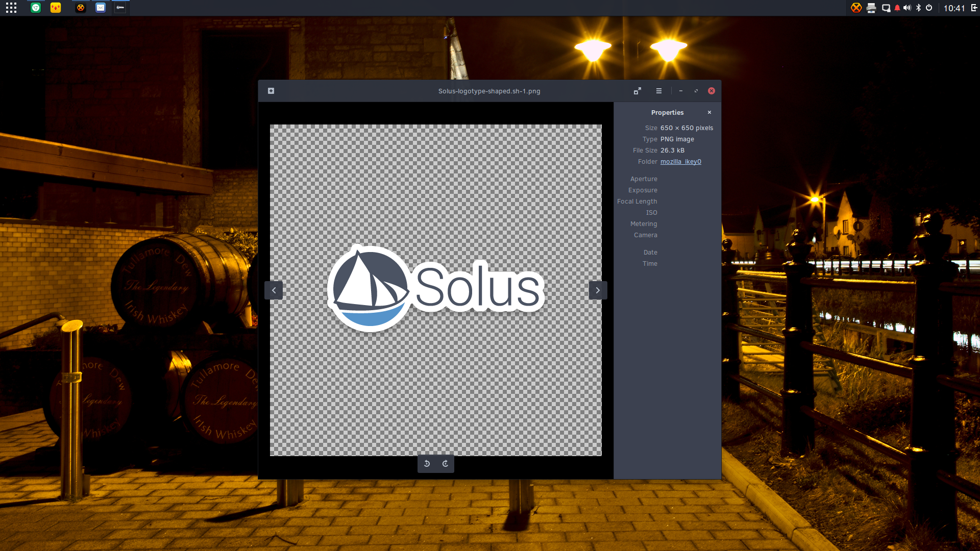Viewport: 980px width, 551px height.
Task: Open the power menu icon
Action: [929, 8]
